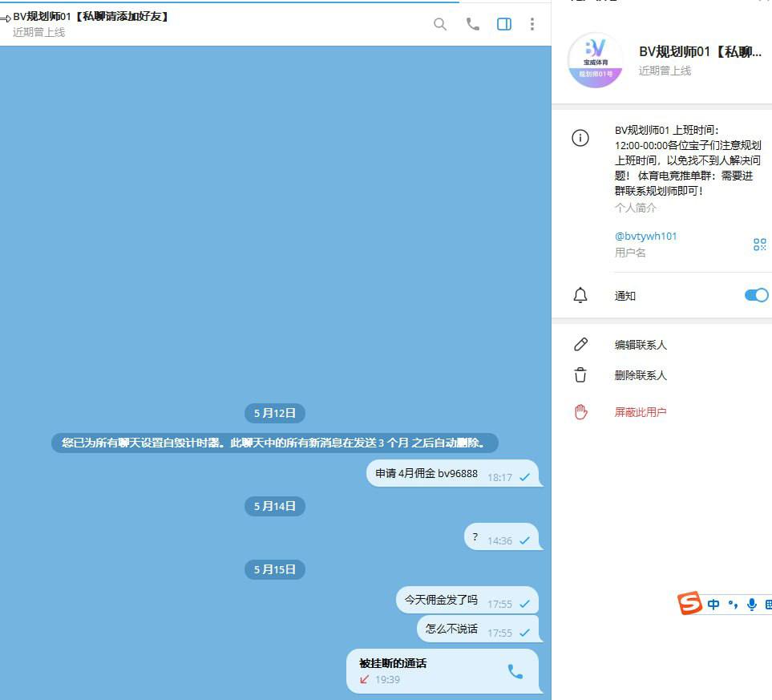Click the notification bell icon

580,295
